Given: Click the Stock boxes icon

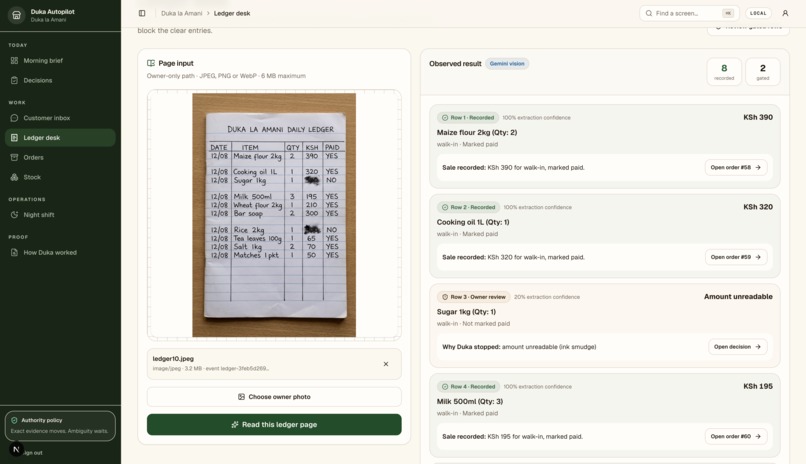Looking at the screenshot, I should (14, 177).
